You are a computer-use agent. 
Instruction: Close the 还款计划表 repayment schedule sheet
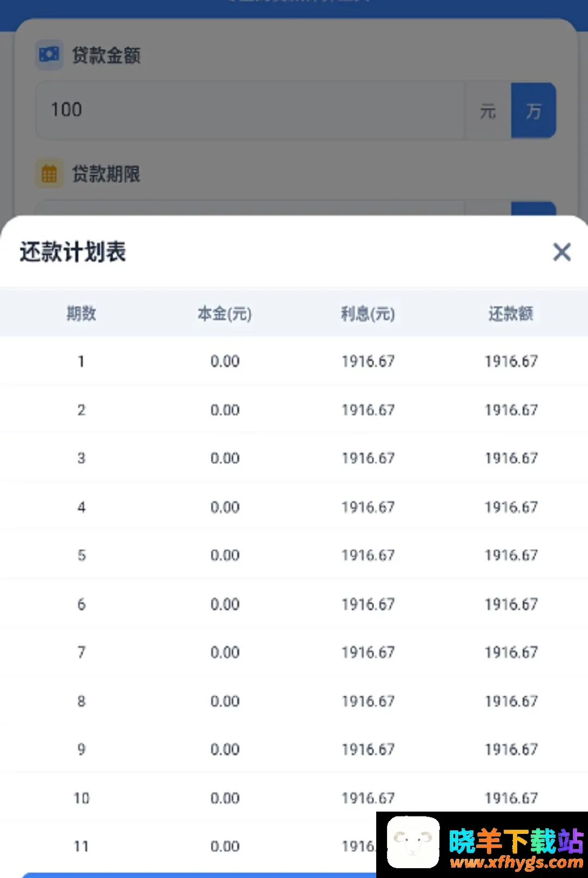pyautogui.click(x=562, y=252)
